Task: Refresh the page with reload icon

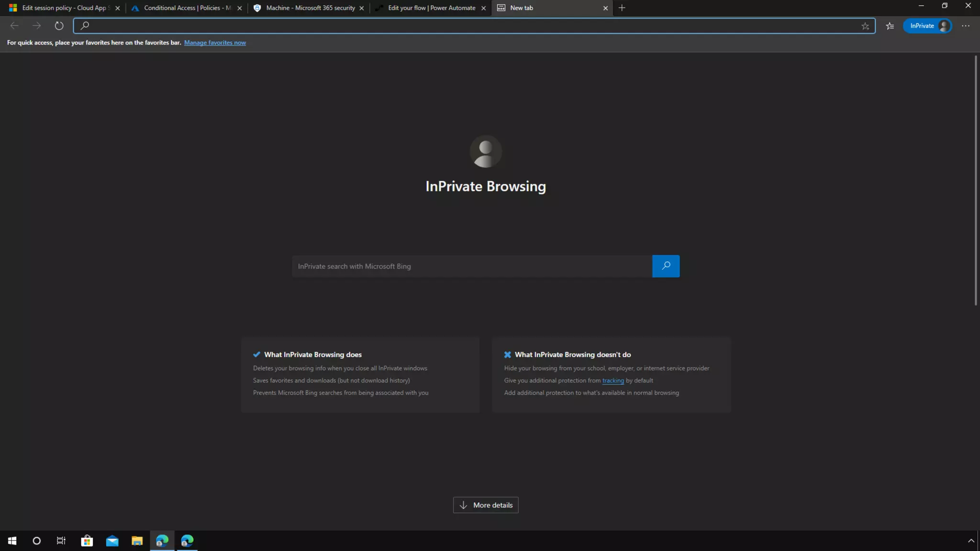Action: point(59,26)
